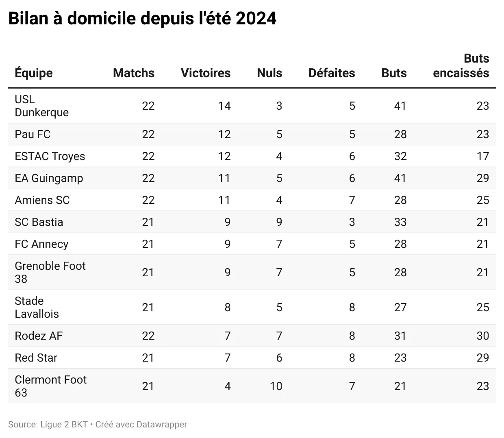This screenshot has width=504, height=438.
Task: Click the Rodez AF row label
Action: tap(39, 336)
